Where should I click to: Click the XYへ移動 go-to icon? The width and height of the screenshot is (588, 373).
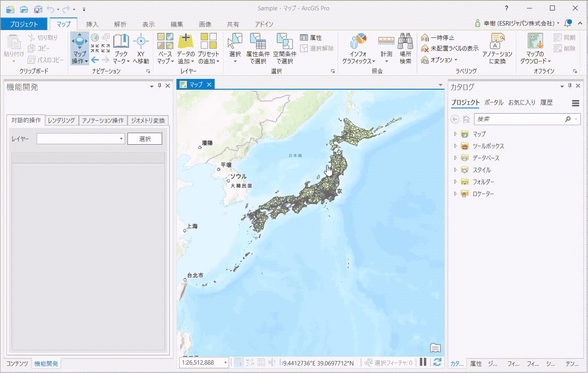[141, 41]
